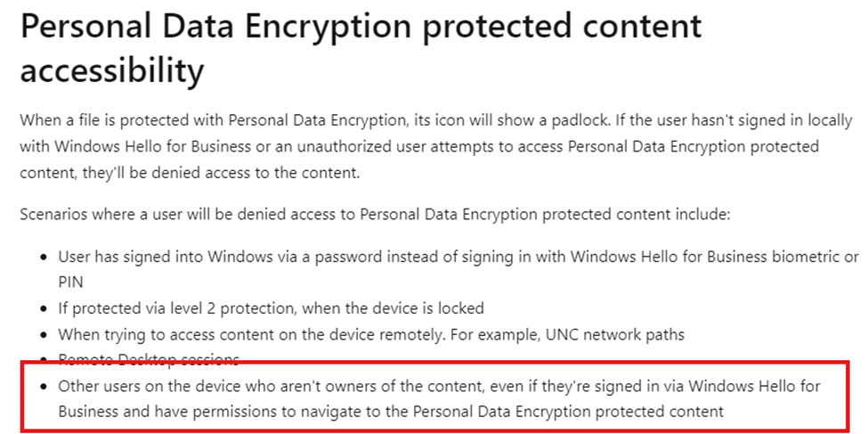Viewport: 868px width, 434px height.
Task: Click the bullet dot before "Other users on"
Action: tap(44, 387)
